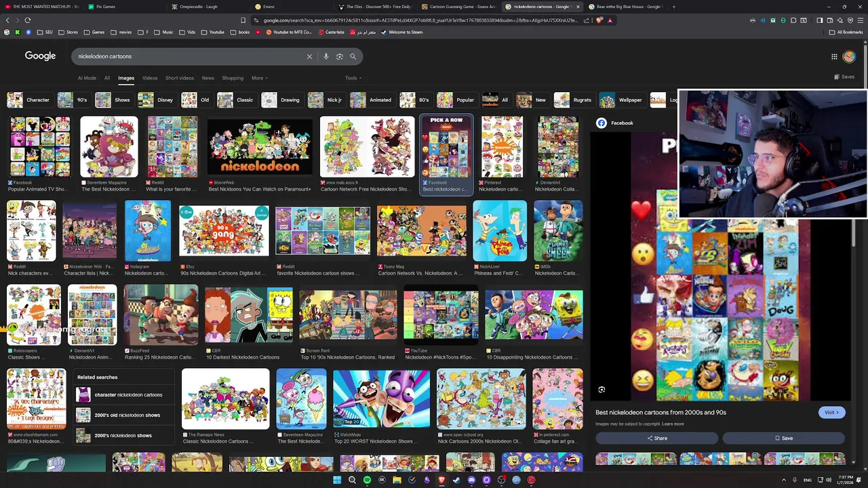
Task: Click the bookmark icon in the address bar
Action: (x=243, y=20)
